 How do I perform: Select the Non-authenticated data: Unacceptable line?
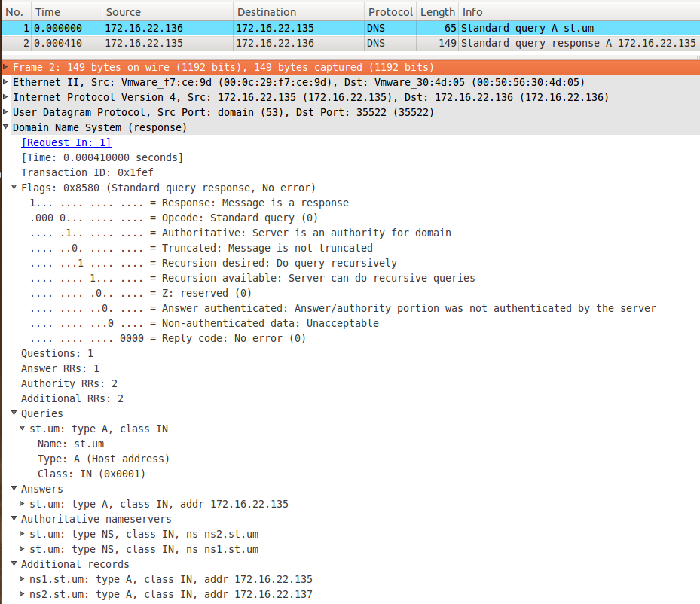(x=204, y=323)
